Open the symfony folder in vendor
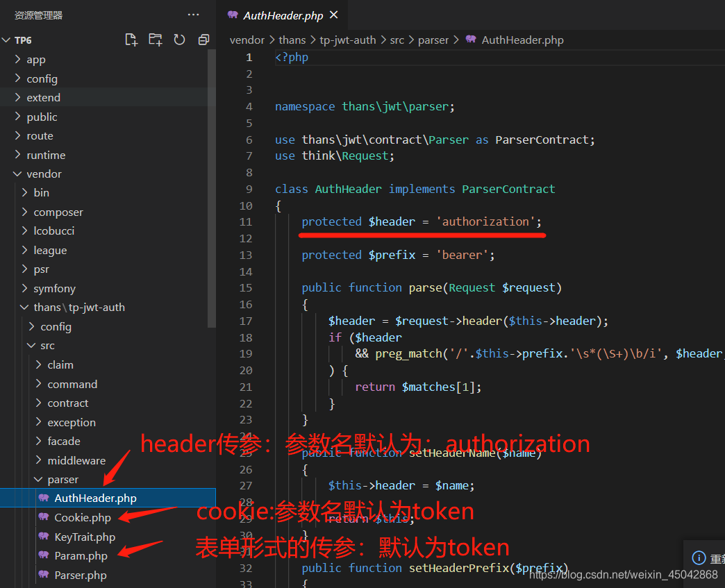Viewport: 725px width, 588px height. click(54, 288)
